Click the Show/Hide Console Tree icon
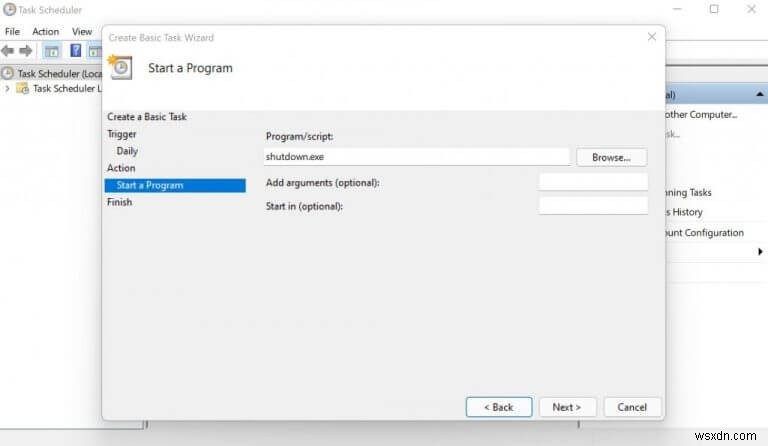The height and width of the screenshot is (446, 768). click(51, 50)
